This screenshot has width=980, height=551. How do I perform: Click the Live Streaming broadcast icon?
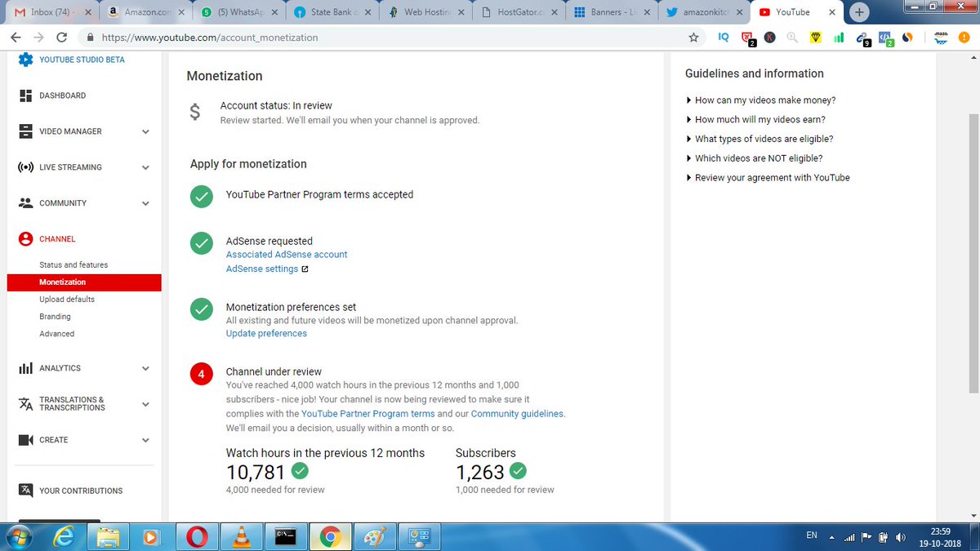(25, 167)
